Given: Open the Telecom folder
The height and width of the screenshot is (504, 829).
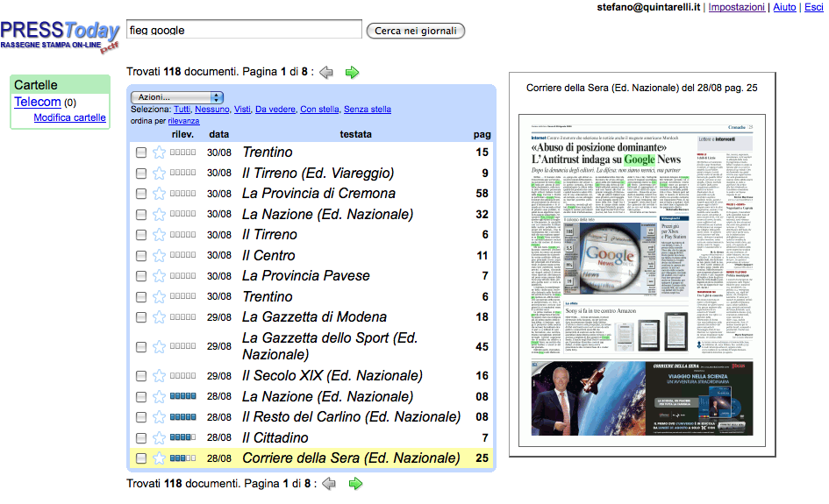Looking at the screenshot, I should [38, 103].
